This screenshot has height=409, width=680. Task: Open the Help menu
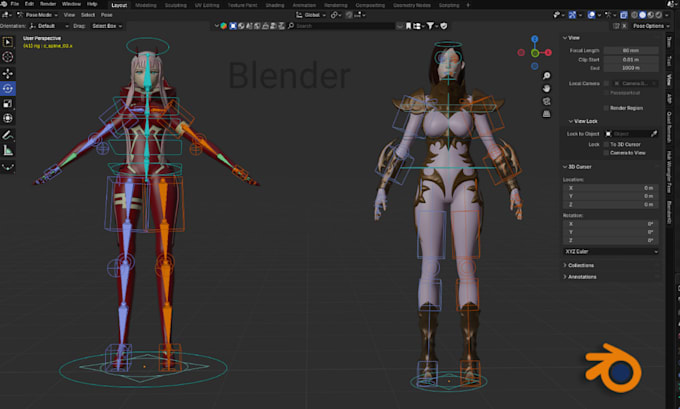coord(92,4)
